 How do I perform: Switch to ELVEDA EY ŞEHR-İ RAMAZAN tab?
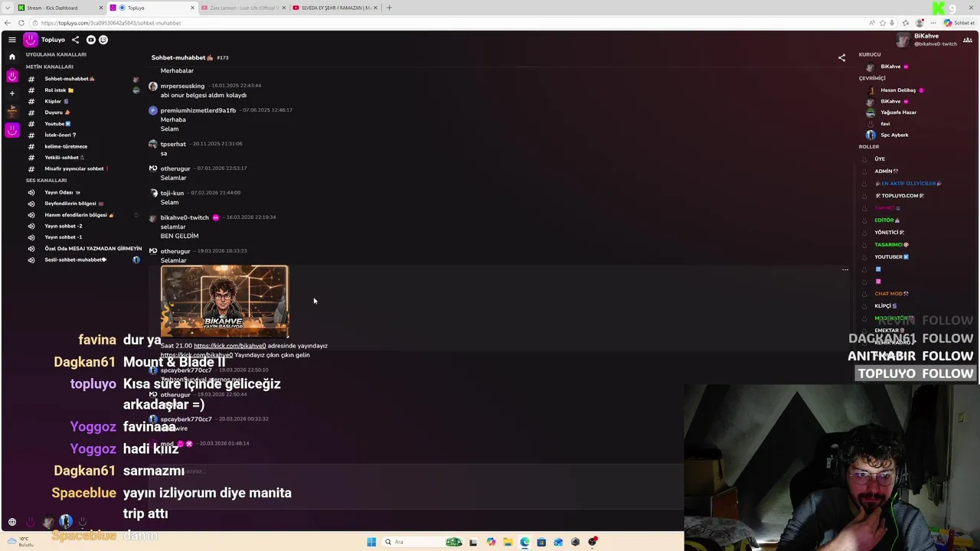(x=335, y=8)
